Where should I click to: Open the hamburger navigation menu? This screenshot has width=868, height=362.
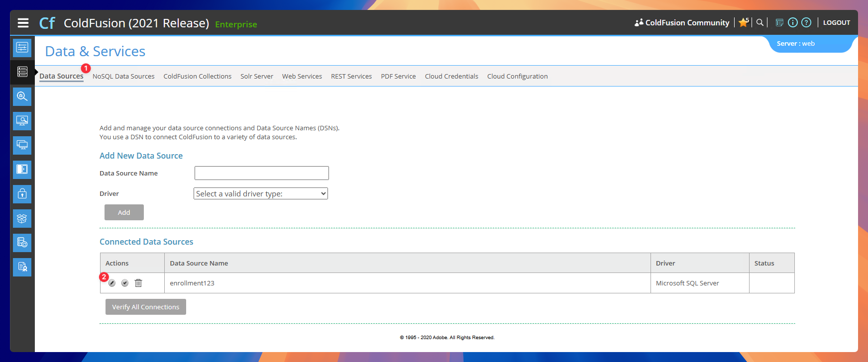pyautogui.click(x=23, y=23)
